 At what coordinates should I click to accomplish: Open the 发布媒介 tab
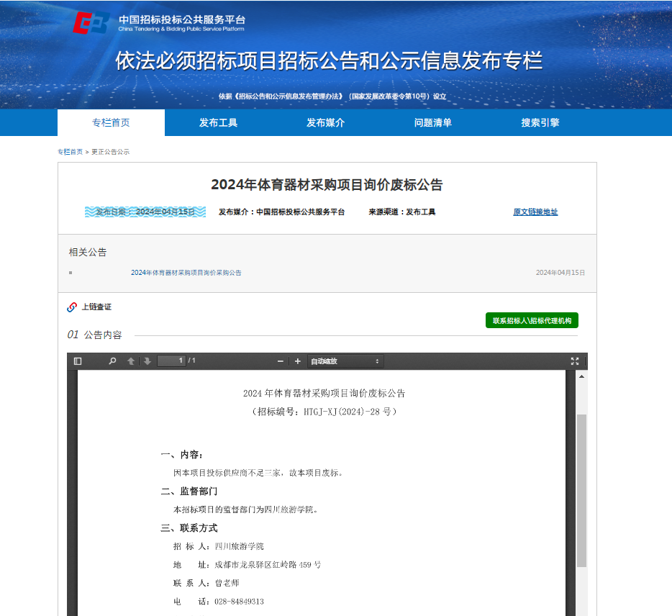point(326,122)
